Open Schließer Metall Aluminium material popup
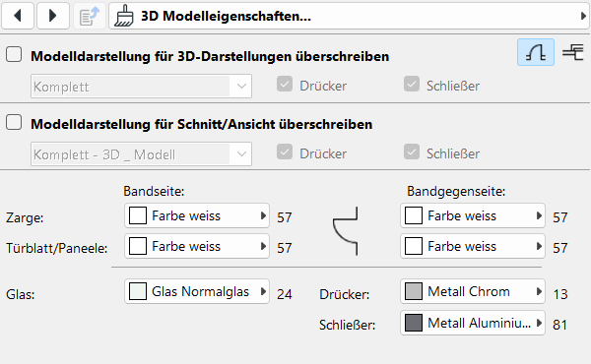The height and width of the screenshot is (364, 591). click(x=473, y=323)
